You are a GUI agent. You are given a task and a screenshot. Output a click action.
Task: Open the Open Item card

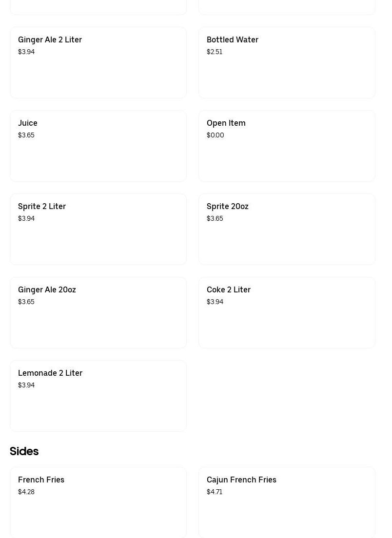point(287,146)
